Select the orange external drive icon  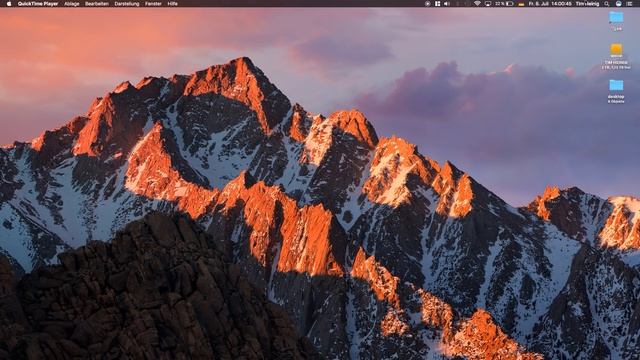616,50
